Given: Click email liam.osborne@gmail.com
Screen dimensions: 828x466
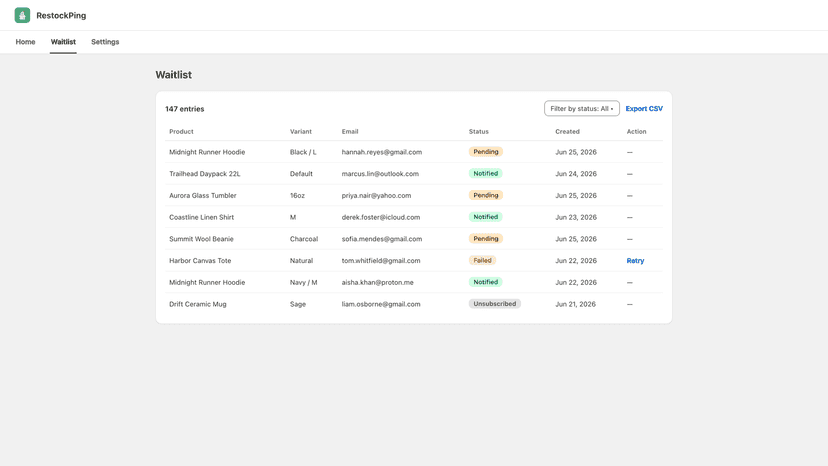Looking at the screenshot, I should (381, 304).
